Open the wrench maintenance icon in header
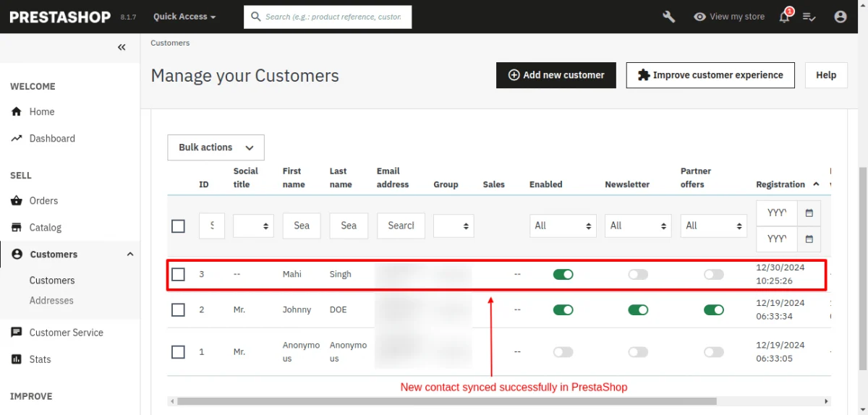The width and height of the screenshot is (868, 415). point(669,17)
